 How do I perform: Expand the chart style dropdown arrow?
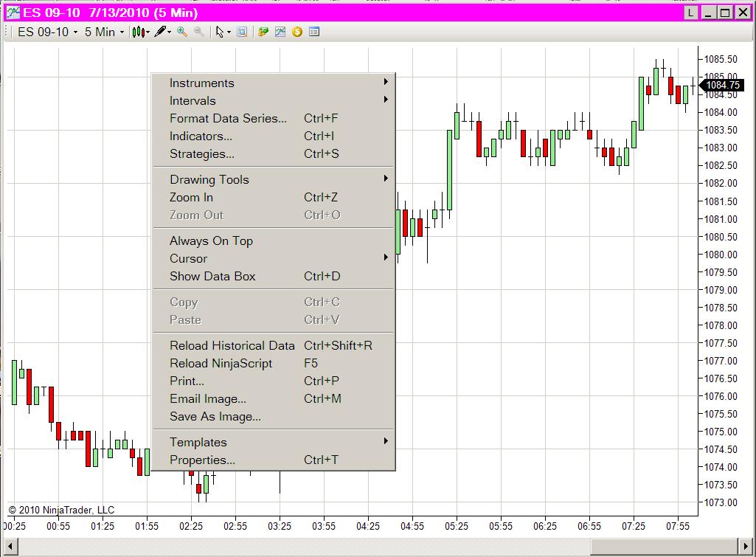click(x=148, y=32)
